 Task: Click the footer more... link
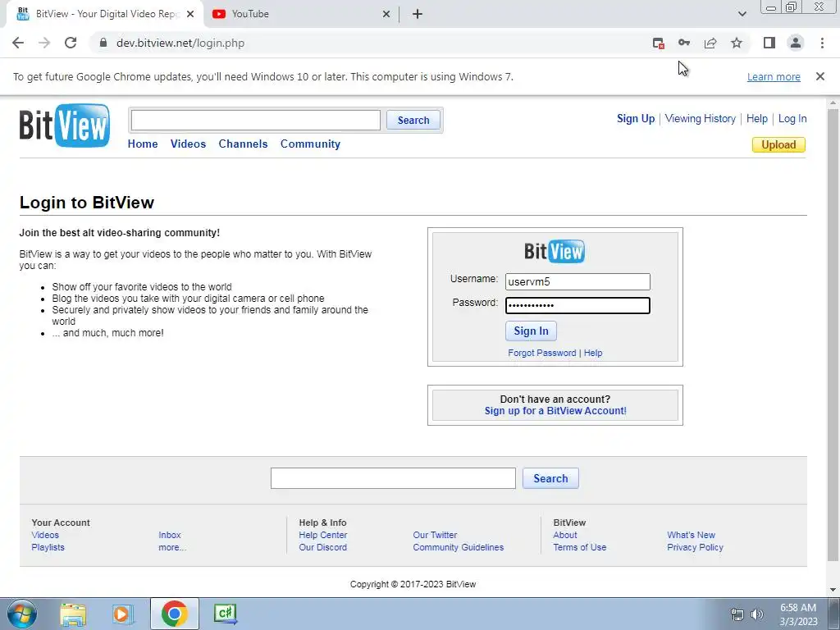(172, 547)
